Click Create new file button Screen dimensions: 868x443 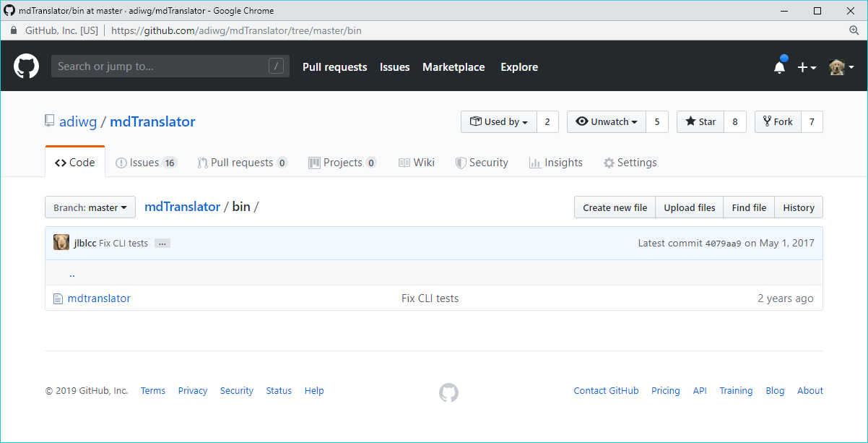point(615,207)
